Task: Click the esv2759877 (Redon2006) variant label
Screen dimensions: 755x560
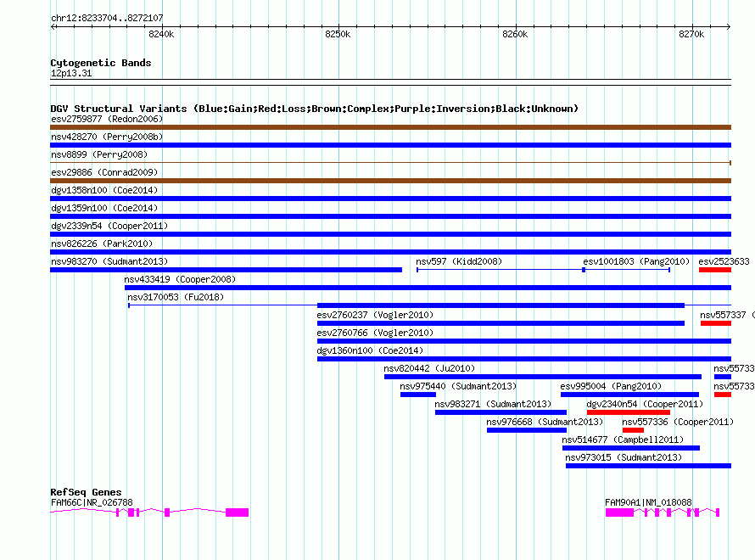Action: [107, 119]
